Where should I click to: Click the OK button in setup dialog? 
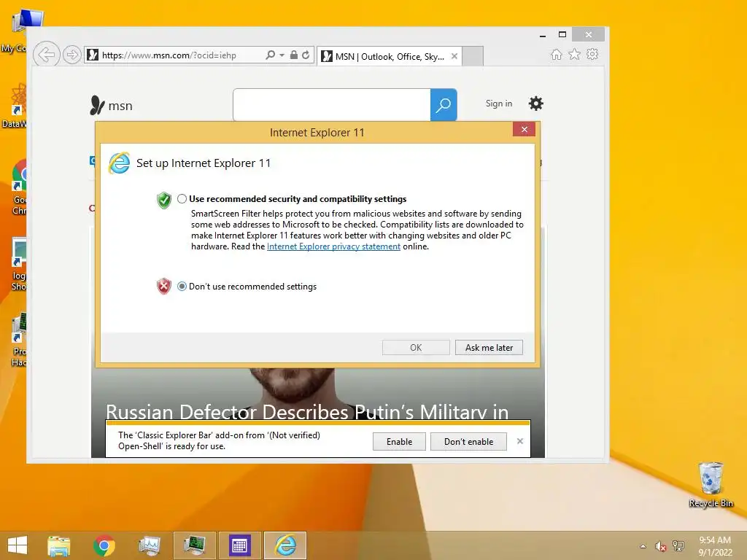pyautogui.click(x=416, y=348)
